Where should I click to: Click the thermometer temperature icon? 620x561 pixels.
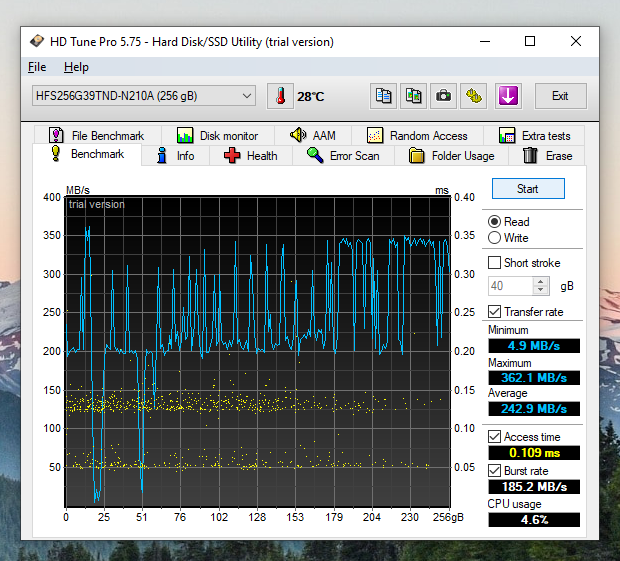[x=280, y=96]
